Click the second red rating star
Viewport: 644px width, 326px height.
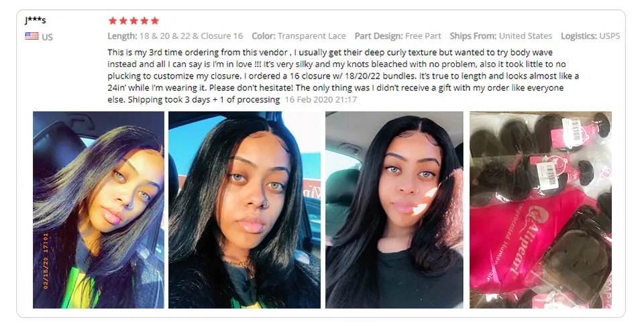pyautogui.click(x=123, y=21)
